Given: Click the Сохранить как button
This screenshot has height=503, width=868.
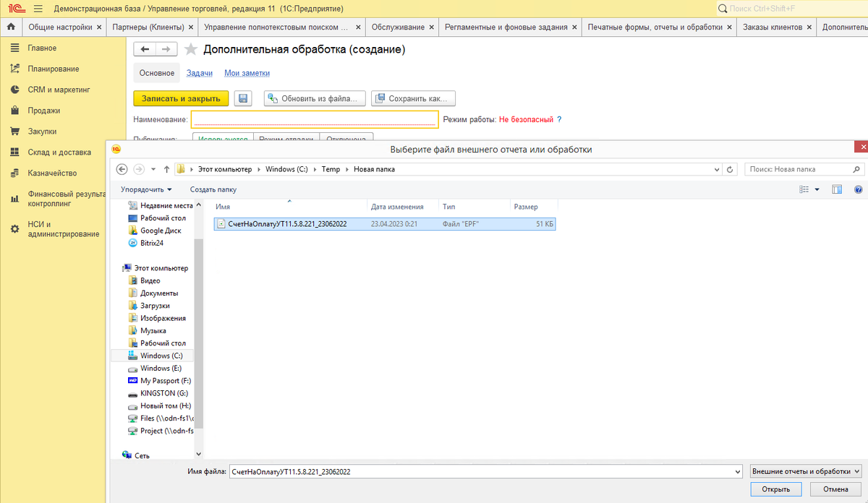Looking at the screenshot, I should click(413, 98).
